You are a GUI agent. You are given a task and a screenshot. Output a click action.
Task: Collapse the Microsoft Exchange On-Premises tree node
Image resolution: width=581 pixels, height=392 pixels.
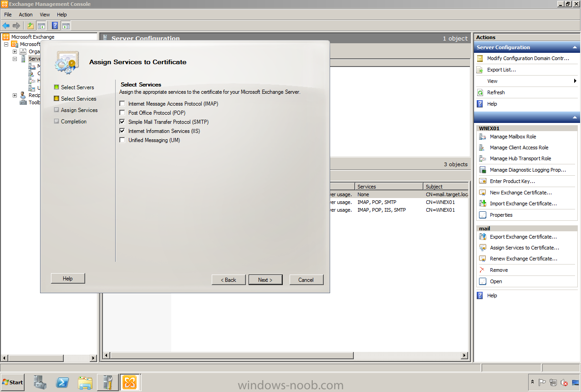pos(6,44)
